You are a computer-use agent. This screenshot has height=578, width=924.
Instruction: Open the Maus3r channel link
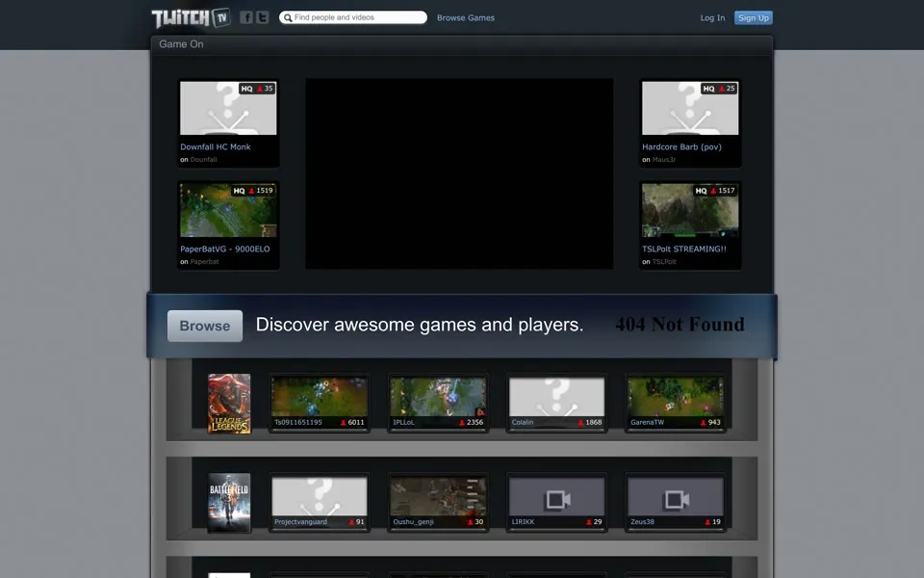tap(663, 160)
